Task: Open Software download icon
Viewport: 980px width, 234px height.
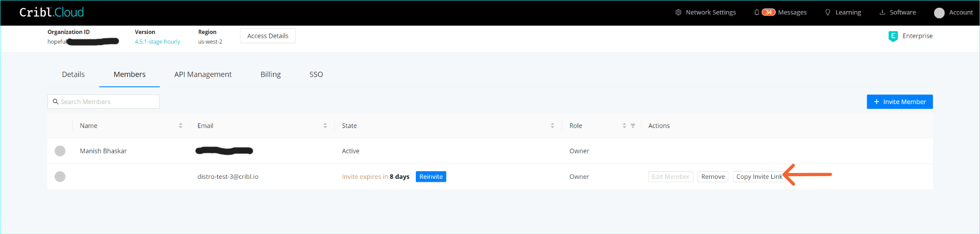Action: (x=882, y=12)
